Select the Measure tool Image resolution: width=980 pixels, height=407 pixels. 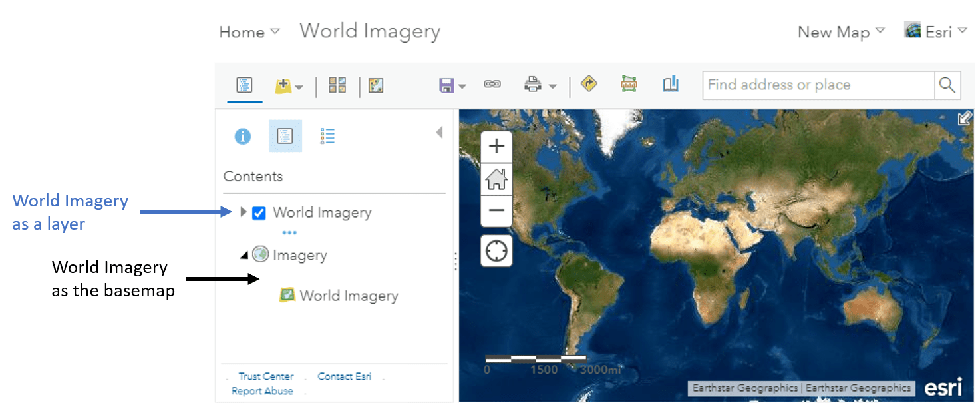coord(629,84)
